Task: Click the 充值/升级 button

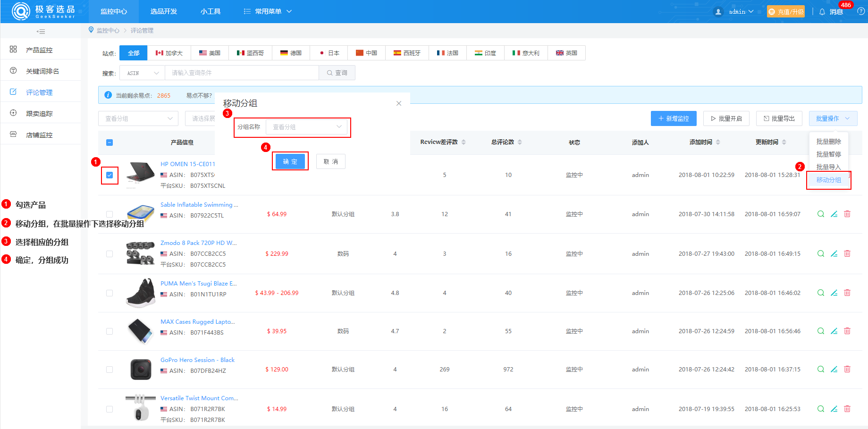Action: pyautogui.click(x=786, y=12)
